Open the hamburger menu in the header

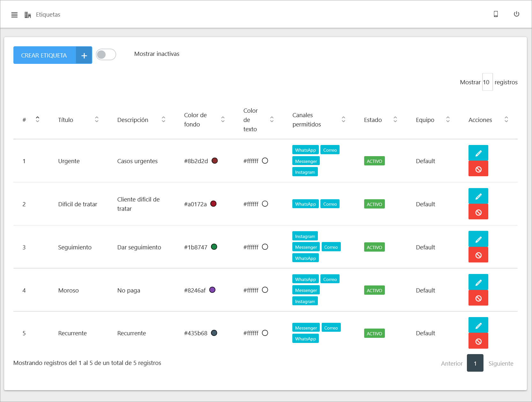click(14, 15)
